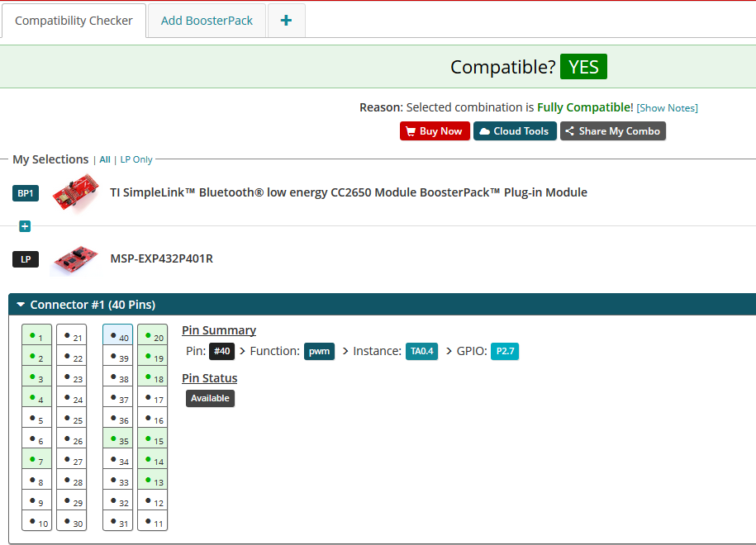The height and width of the screenshot is (545, 756).
Task: Select pin 26 on the connector
Action: (x=71, y=438)
